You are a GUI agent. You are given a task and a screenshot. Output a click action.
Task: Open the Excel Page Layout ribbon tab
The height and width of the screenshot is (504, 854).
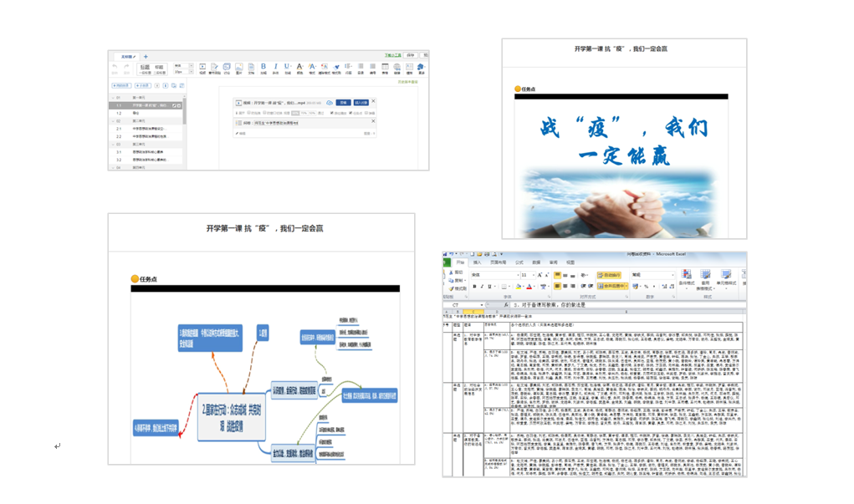pyautogui.click(x=499, y=262)
